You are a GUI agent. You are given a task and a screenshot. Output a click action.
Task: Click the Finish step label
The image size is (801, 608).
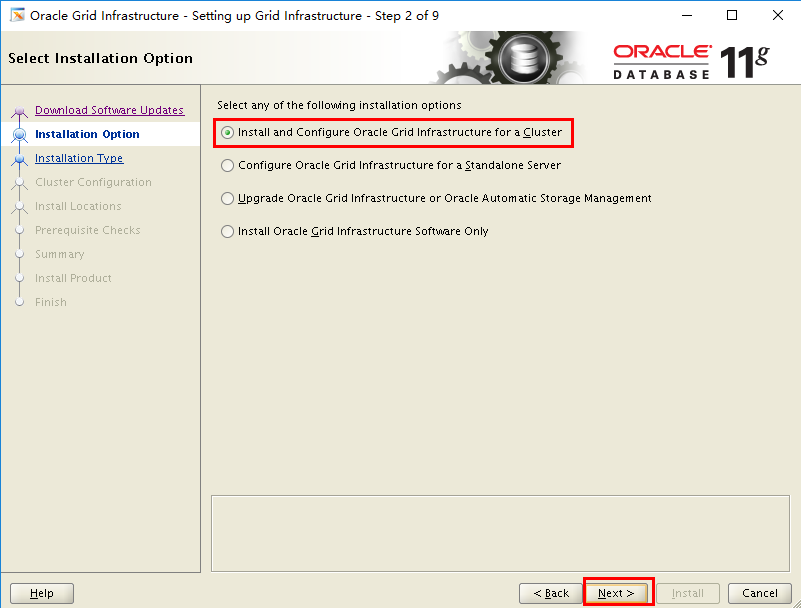[51, 302]
